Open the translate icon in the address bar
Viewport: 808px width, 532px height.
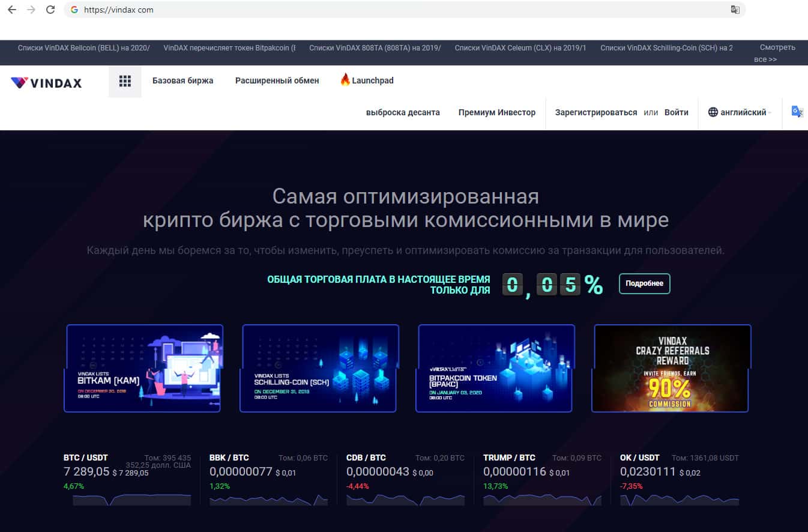coord(735,10)
